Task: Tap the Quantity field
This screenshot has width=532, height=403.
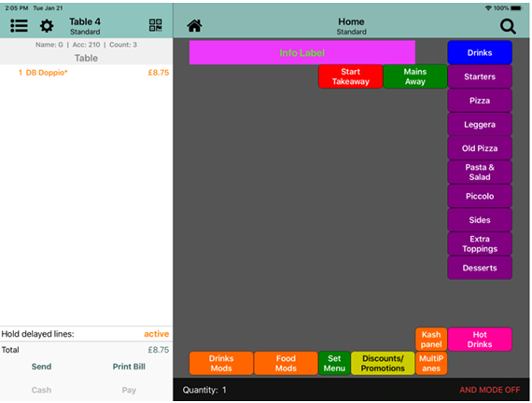Action: pos(204,390)
